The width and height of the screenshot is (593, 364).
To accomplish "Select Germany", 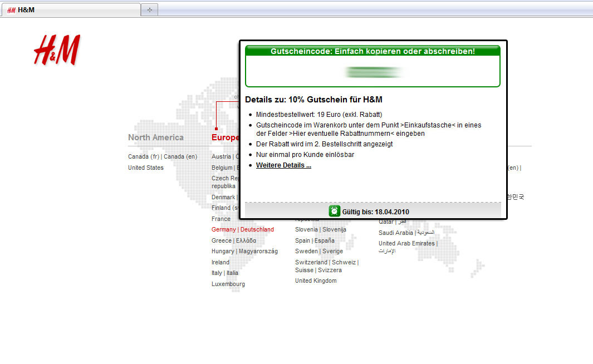I will tap(223, 229).
